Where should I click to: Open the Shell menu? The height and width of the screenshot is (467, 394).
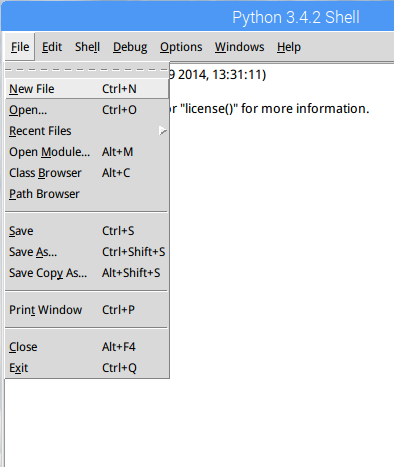pyautogui.click(x=87, y=47)
